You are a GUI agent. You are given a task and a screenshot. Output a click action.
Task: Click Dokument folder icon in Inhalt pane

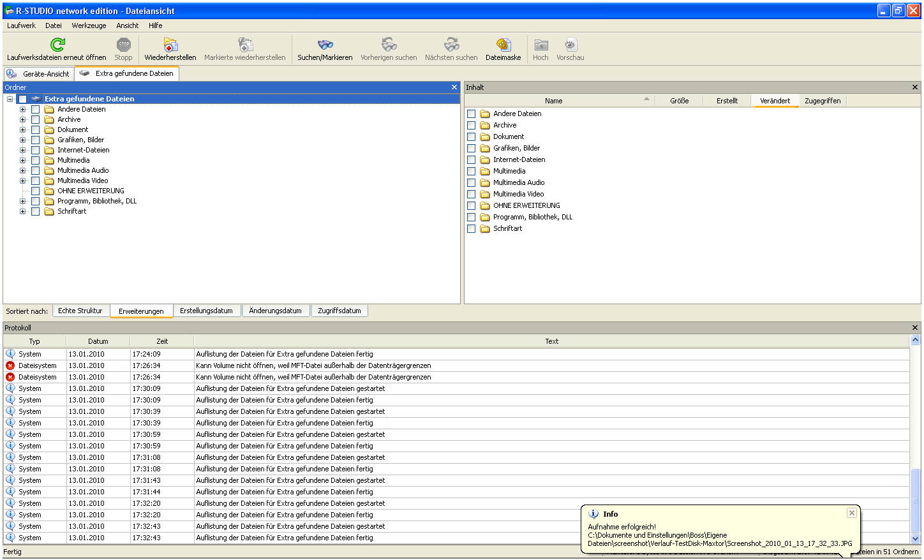pyautogui.click(x=485, y=136)
